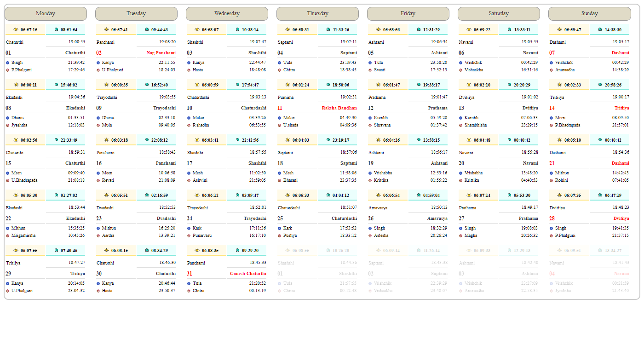Click the Revati nakshatra text
The image size is (644, 345).
pos(107,180)
